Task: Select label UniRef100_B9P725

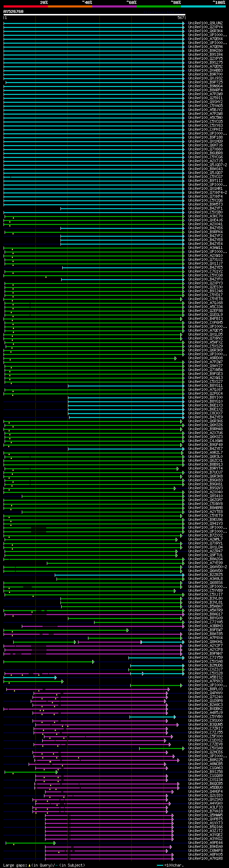Action: (205, 82)
